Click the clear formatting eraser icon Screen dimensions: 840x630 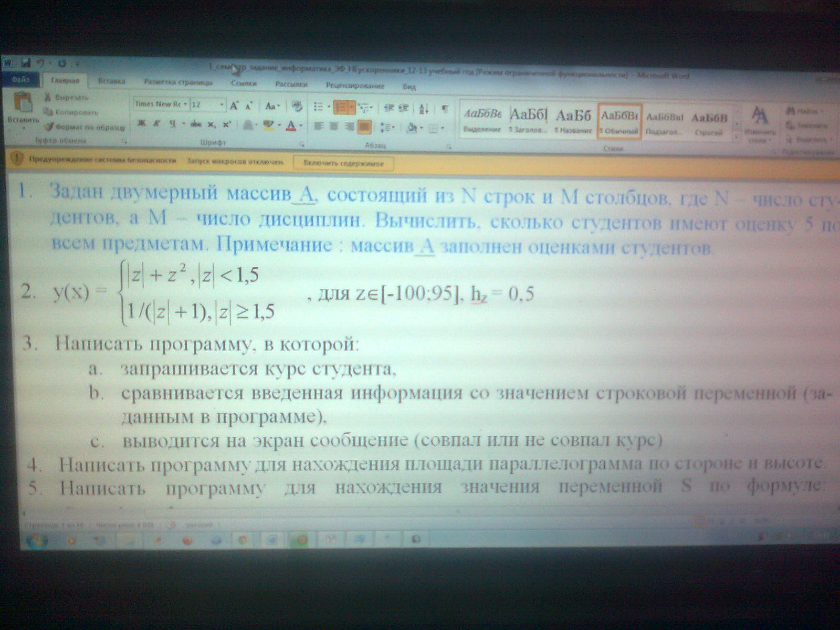tap(297, 106)
